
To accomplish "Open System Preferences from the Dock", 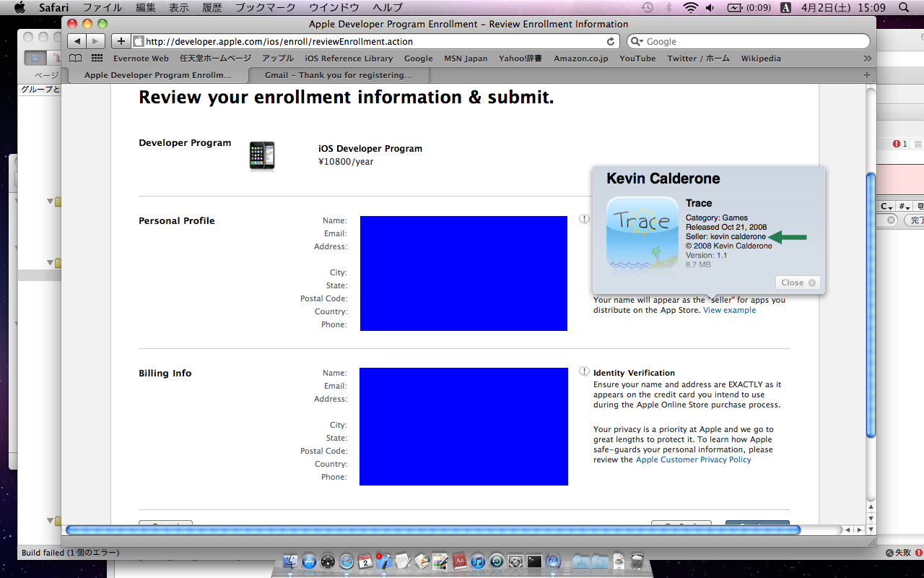I will 515,561.
